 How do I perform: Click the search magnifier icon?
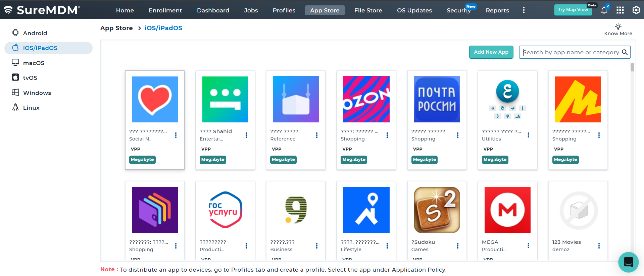tap(625, 52)
